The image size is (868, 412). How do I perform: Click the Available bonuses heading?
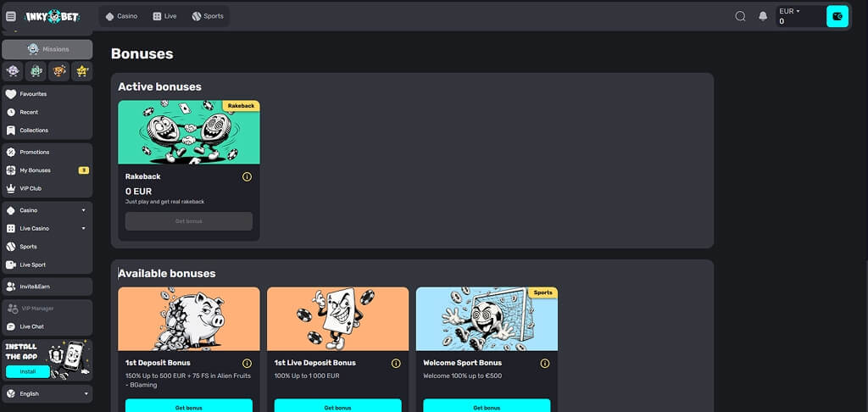click(x=167, y=274)
